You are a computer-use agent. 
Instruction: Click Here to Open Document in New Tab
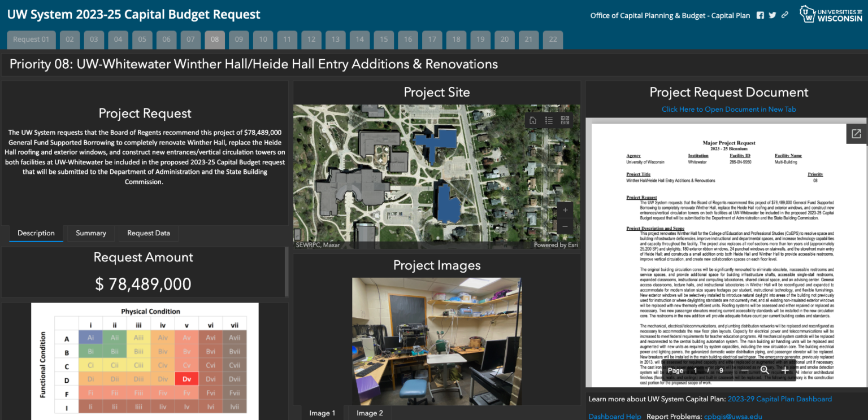coord(729,110)
